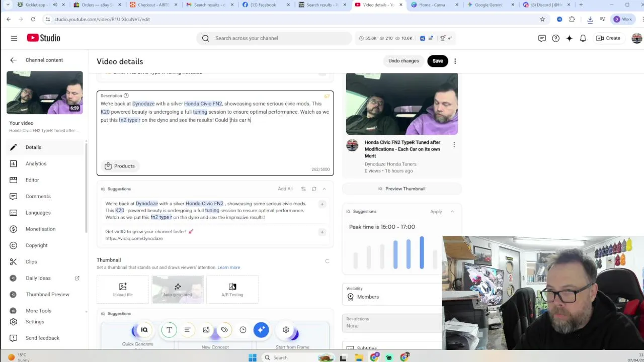Collapse the peak time Suggestions panel
Viewport: 644px width, 362px height.
click(x=452, y=212)
